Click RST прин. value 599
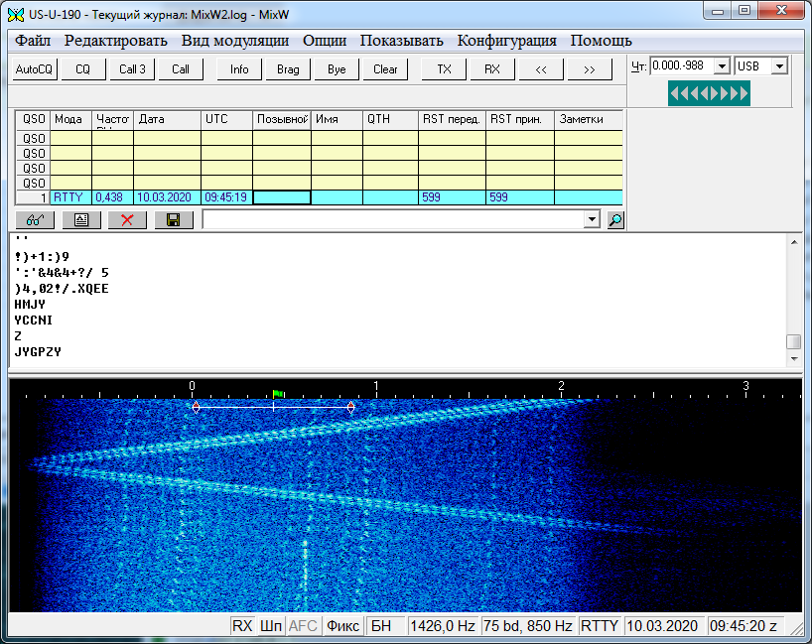Image resolution: width=812 pixels, height=644 pixels. pos(520,197)
